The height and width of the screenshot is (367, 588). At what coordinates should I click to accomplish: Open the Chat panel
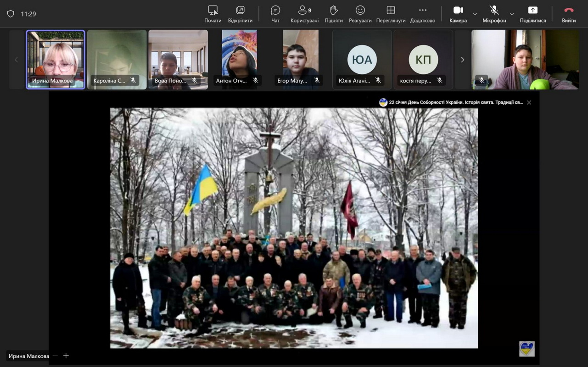click(275, 14)
